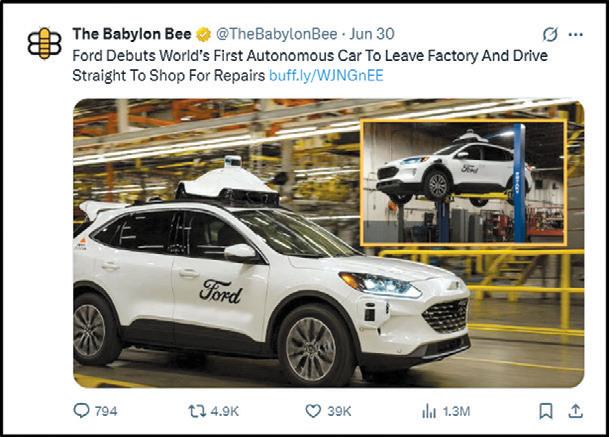
Task: Click the gold verified badge
Action: (x=203, y=34)
